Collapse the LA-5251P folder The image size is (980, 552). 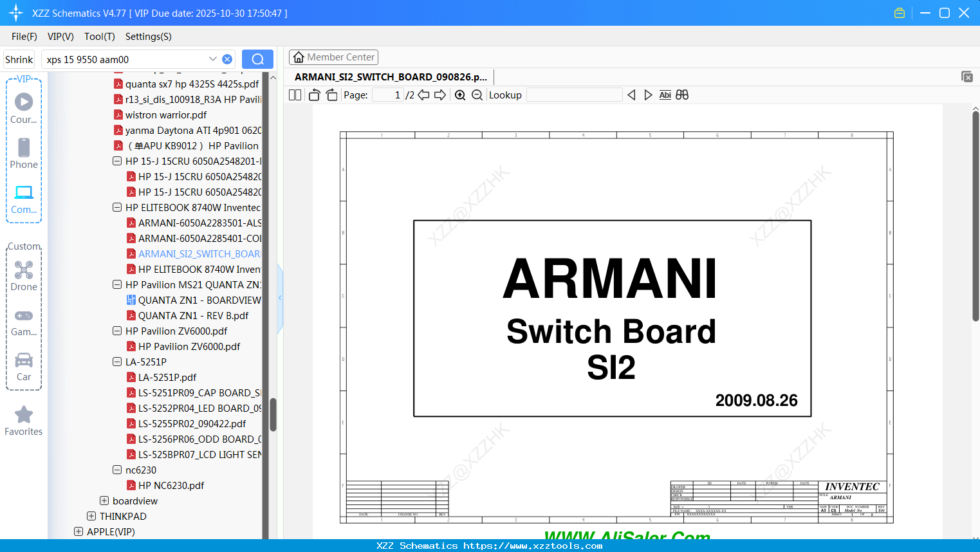pos(117,362)
